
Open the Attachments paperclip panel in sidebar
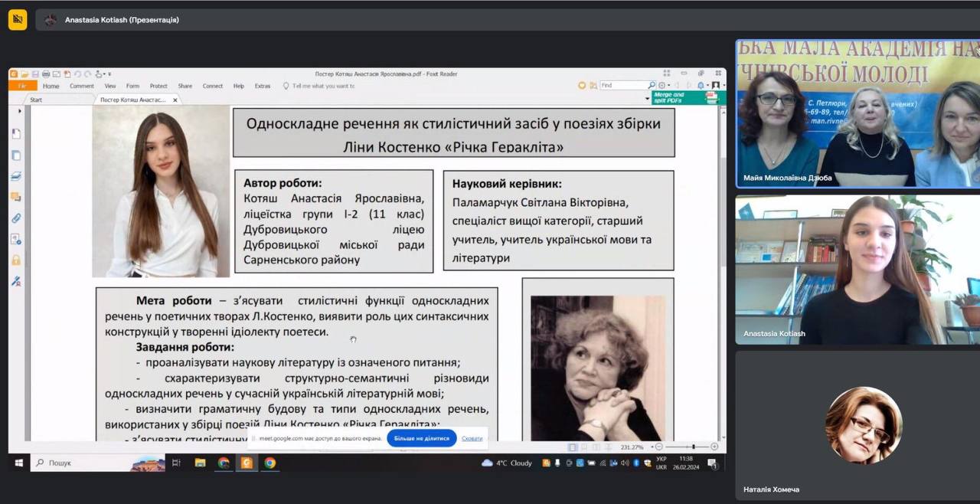16,218
